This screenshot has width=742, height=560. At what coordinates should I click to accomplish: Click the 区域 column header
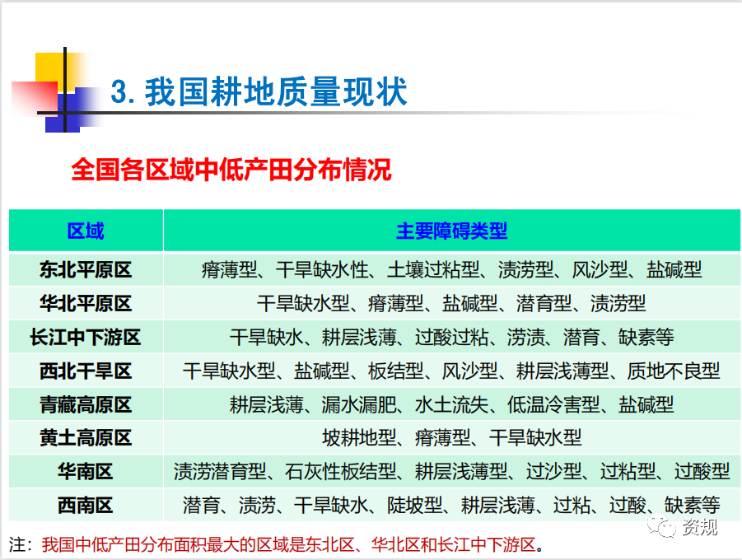pos(86,231)
